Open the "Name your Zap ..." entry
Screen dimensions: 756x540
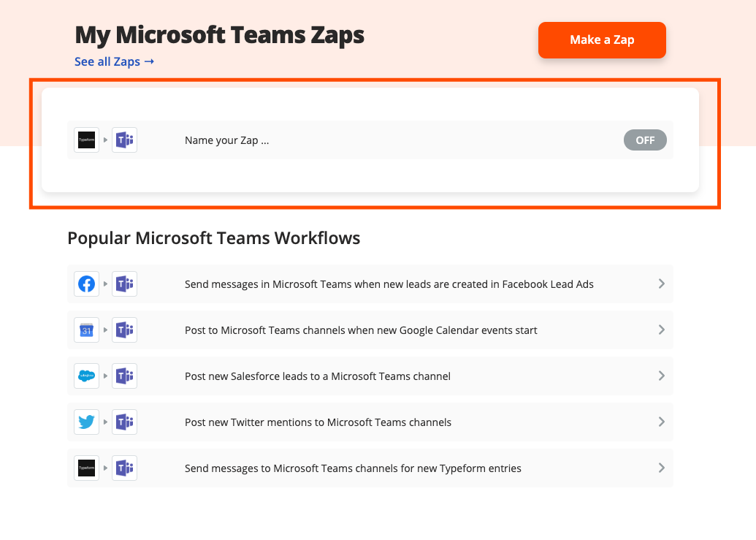point(226,140)
